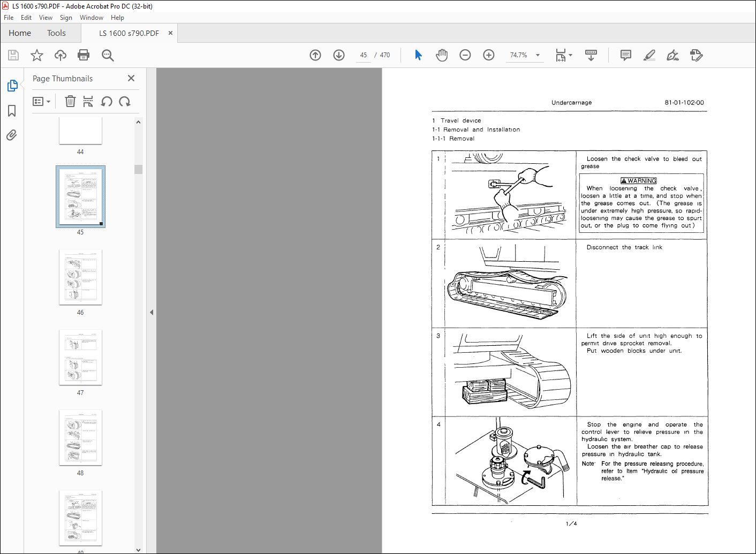Open the Attachments paperclip panel

pos(12,135)
